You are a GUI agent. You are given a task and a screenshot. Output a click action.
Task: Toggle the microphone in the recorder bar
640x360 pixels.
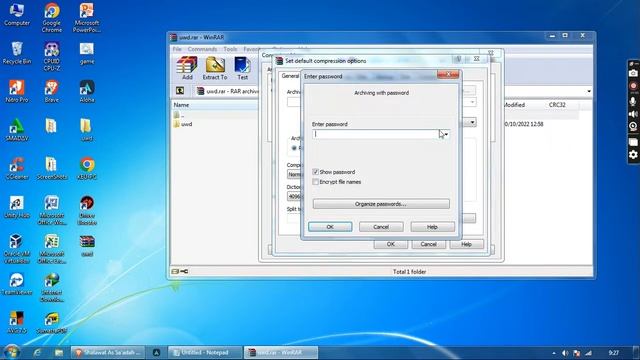tap(633, 100)
